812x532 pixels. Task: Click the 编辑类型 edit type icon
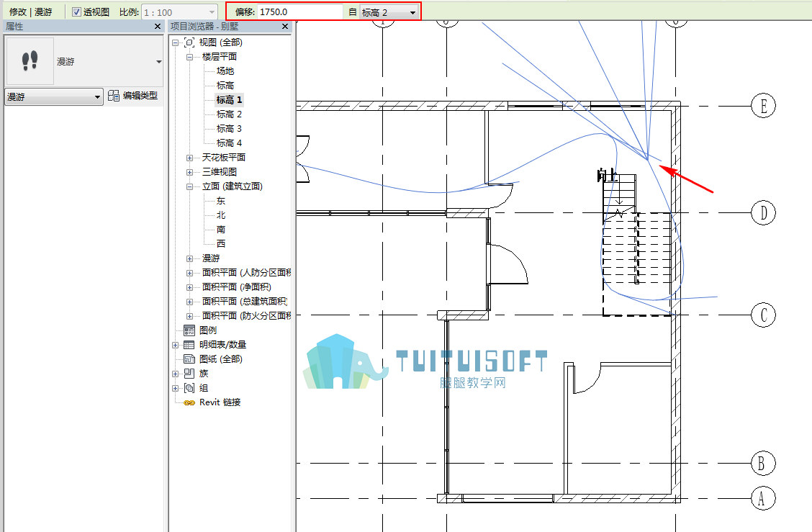click(x=114, y=96)
